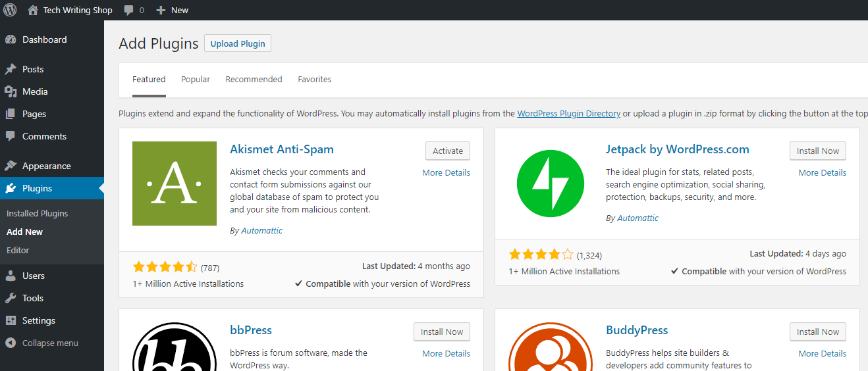Click the Media icon in sidebar
The image size is (868, 371).
point(11,91)
